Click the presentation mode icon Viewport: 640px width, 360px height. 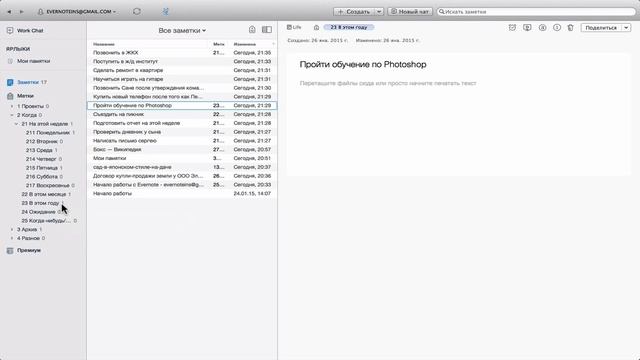(527, 27)
